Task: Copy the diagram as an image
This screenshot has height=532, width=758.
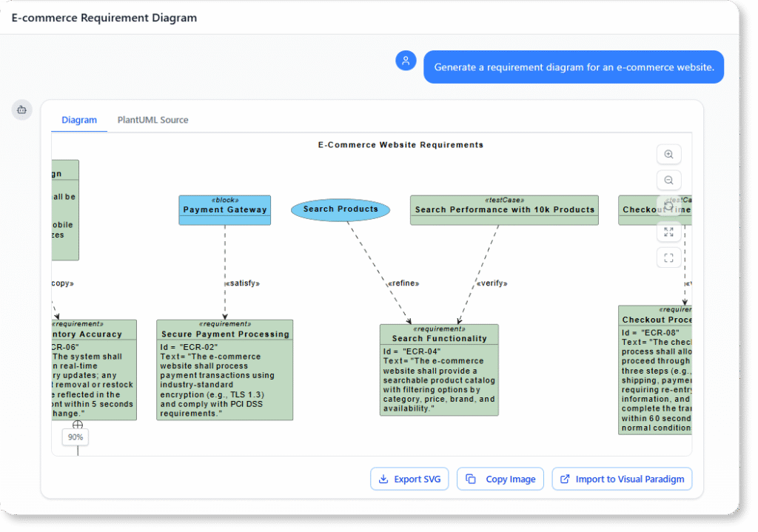Action: point(500,479)
